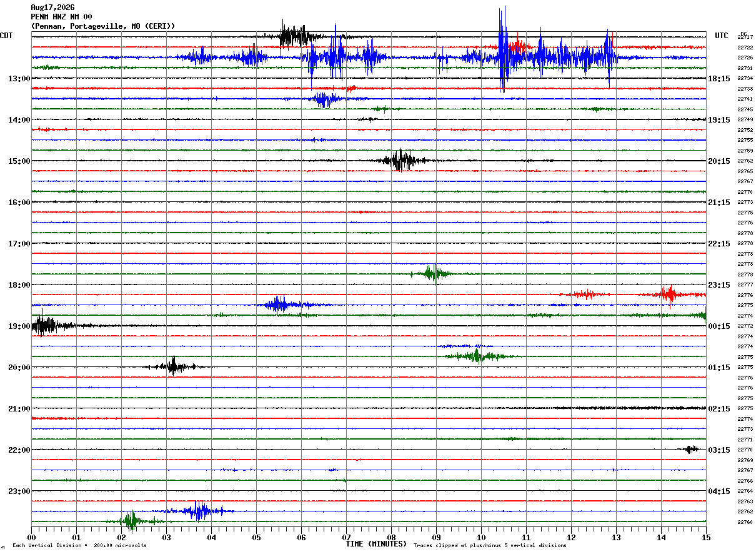Image resolution: width=756 pixels, height=554 pixels.
Task: Click the TIME (MINUTES) axis title
Action: pos(376,544)
